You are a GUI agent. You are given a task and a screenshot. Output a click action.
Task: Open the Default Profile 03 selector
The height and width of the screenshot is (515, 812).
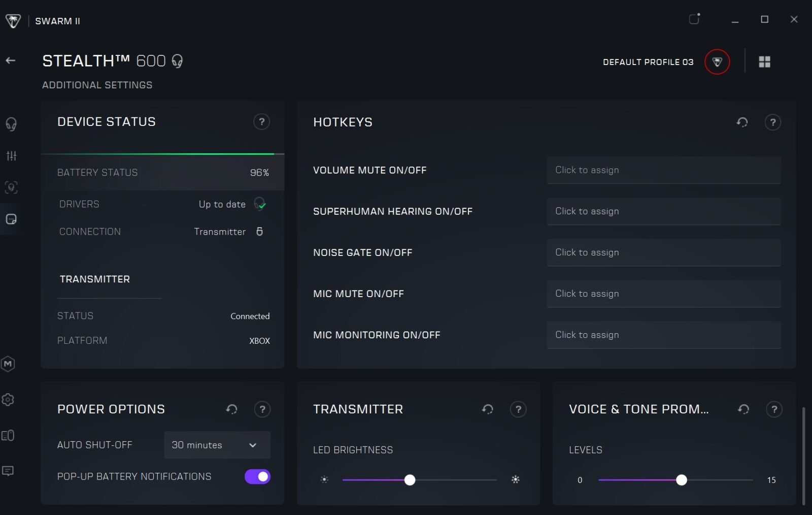648,62
